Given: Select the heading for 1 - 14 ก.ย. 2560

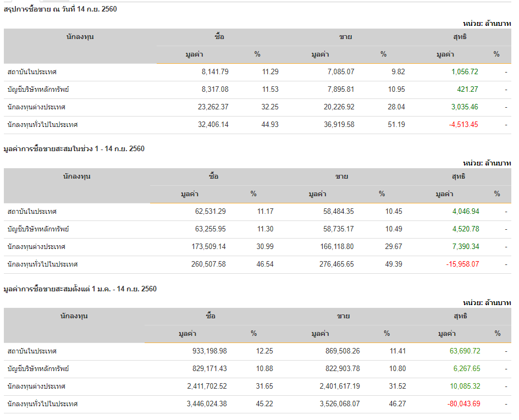Looking at the screenshot, I should pyautogui.click(x=74, y=148).
